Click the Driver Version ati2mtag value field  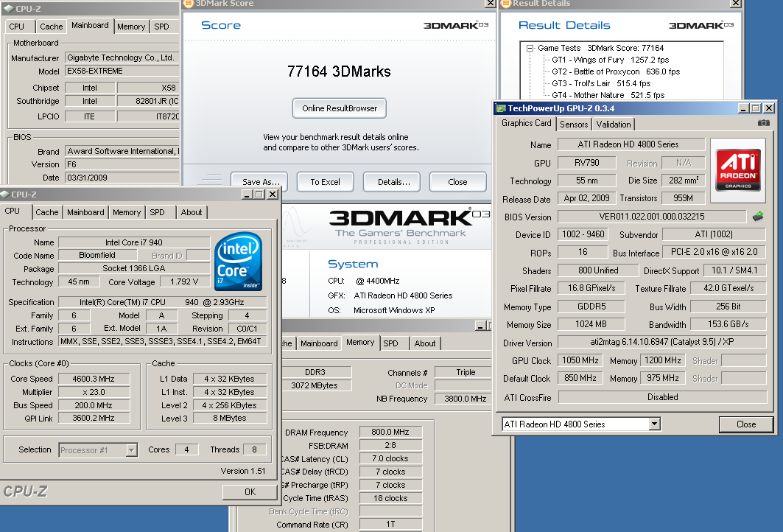click(661, 342)
